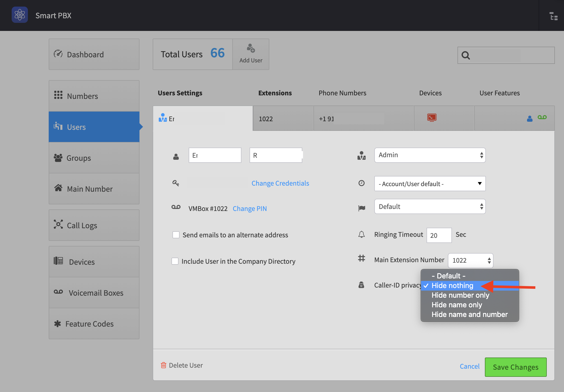Select Hide nothing option

(x=470, y=286)
